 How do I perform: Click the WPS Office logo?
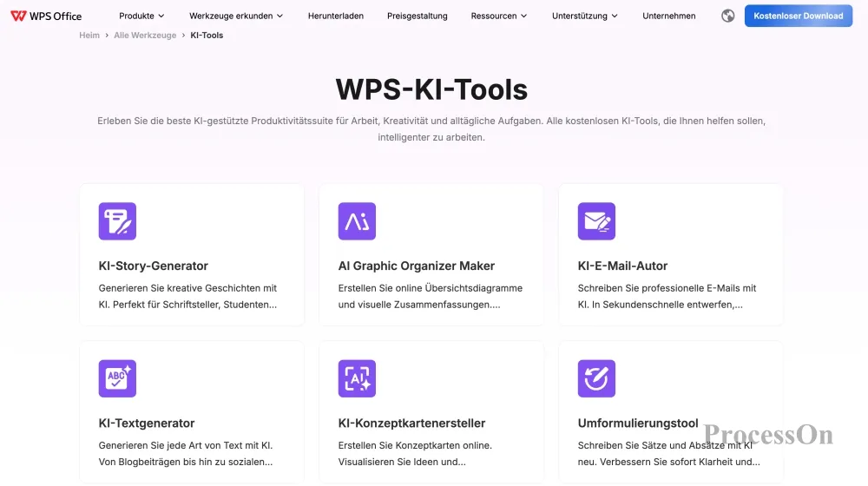[46, 16]
